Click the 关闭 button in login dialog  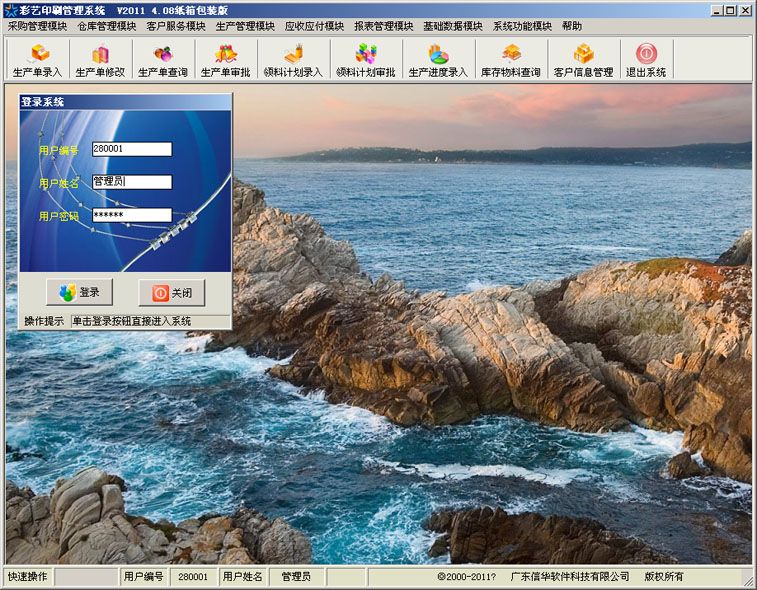coord(172,293)
